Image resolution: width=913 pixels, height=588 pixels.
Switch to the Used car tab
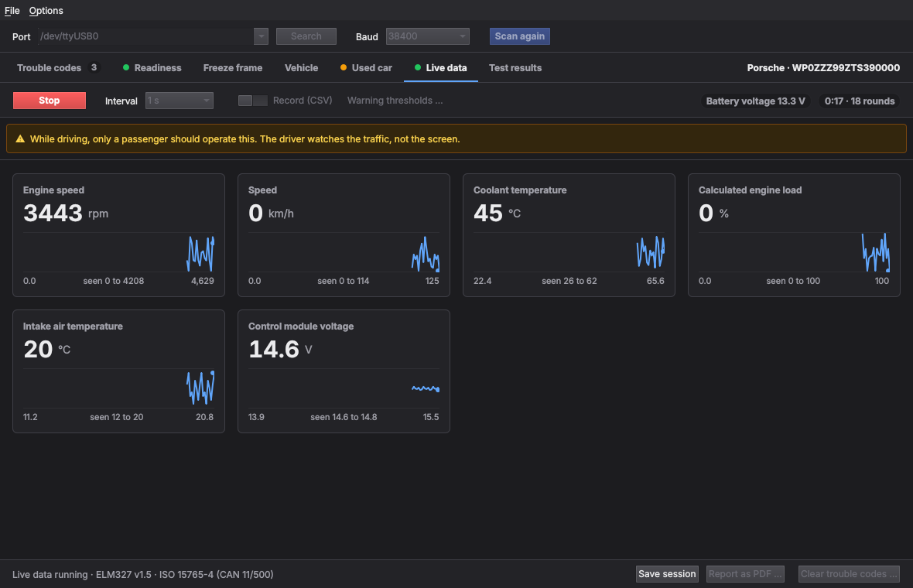click(x=366, y=68)
